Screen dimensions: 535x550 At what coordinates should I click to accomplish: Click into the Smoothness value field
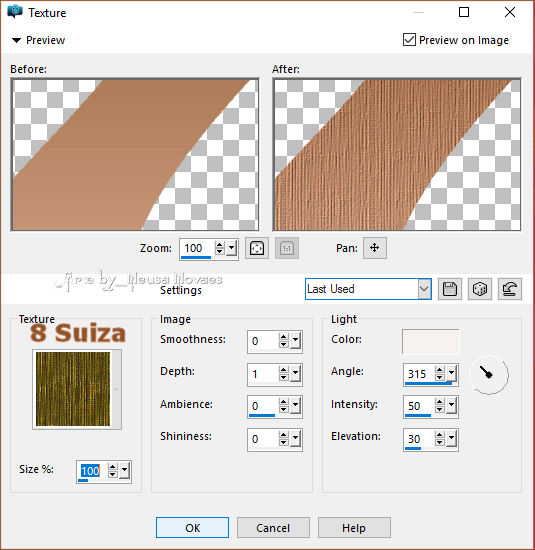[x=263, y=341]
